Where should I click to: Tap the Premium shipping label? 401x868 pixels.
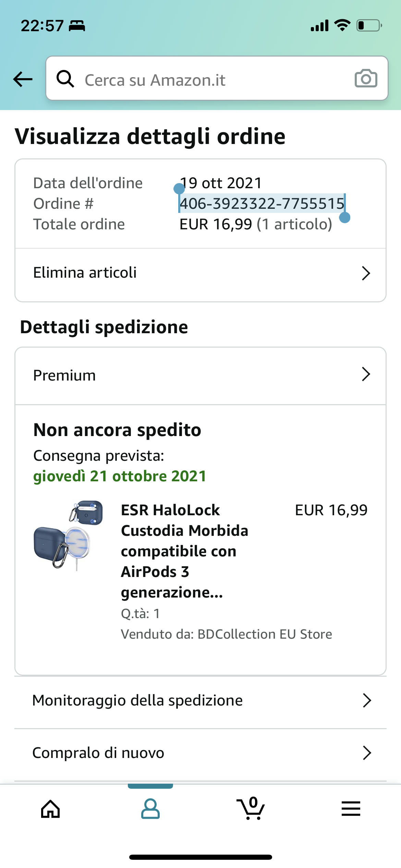click(64, 375)
